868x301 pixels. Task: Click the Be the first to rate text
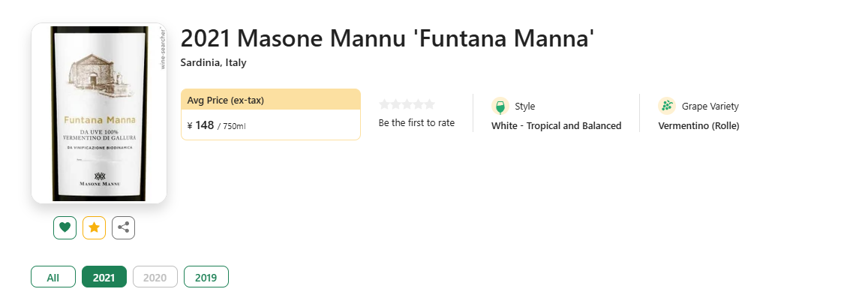tap(416, 123)
